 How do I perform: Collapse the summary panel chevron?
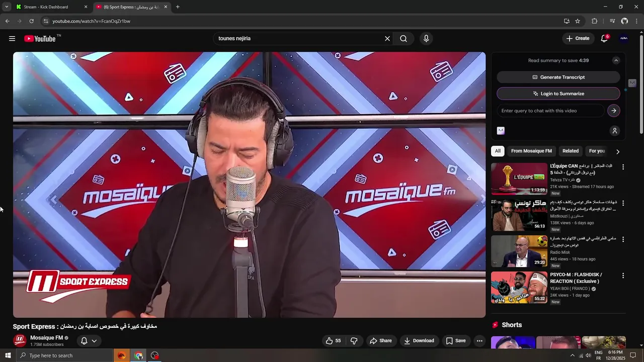point(616,60)
